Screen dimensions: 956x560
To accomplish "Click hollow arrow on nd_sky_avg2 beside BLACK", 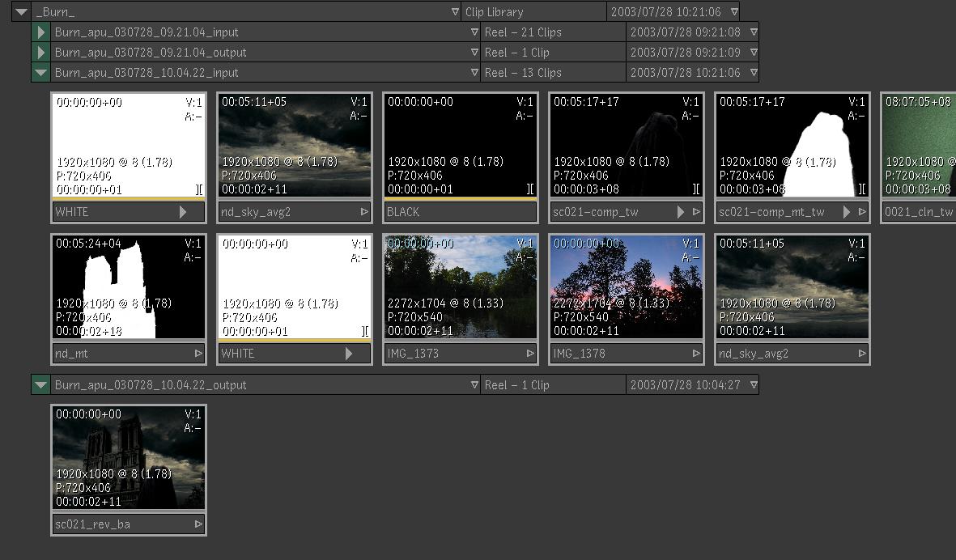I will point(364,212).
